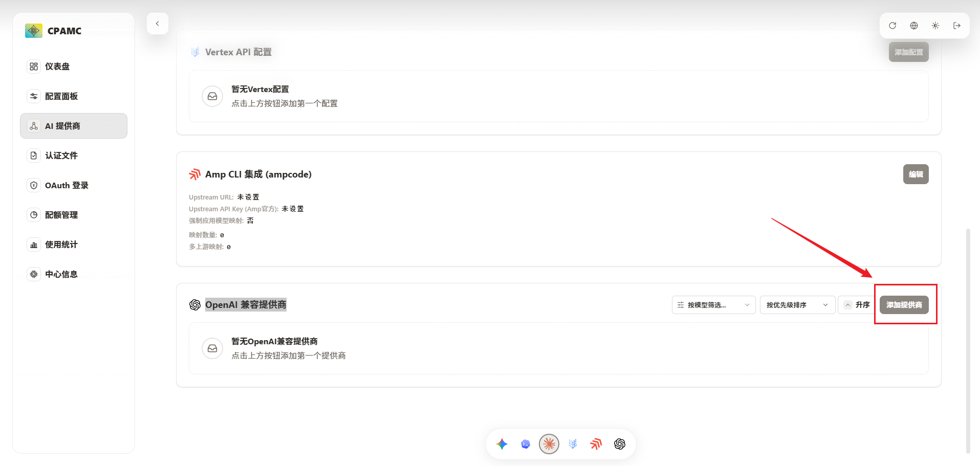Click 编辑 for Amp CLI integration
The height and width of the screenshot is (466, 980).
click(x=916, y=174)
